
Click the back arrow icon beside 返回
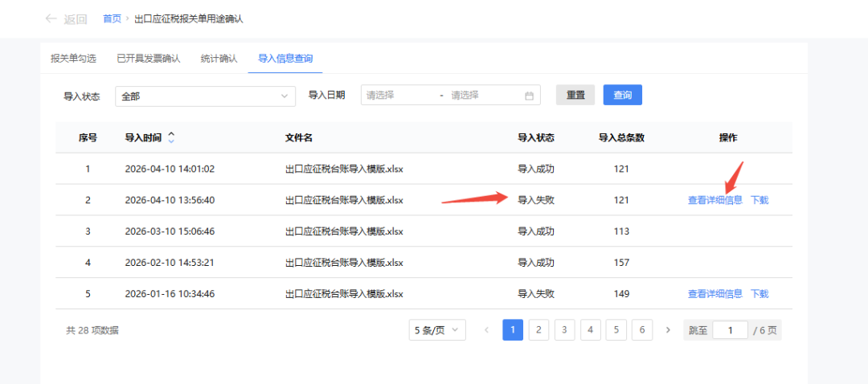coord(51,18)
